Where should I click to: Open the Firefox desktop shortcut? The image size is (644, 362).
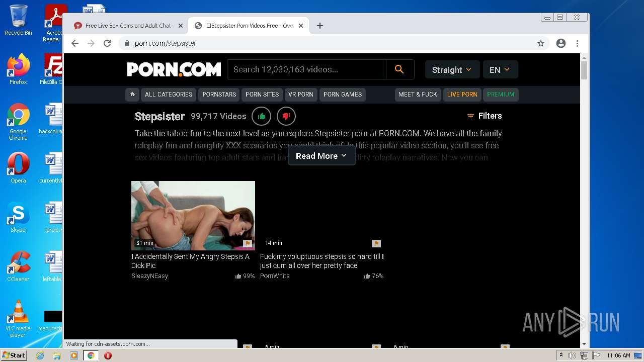pos(18,69)
